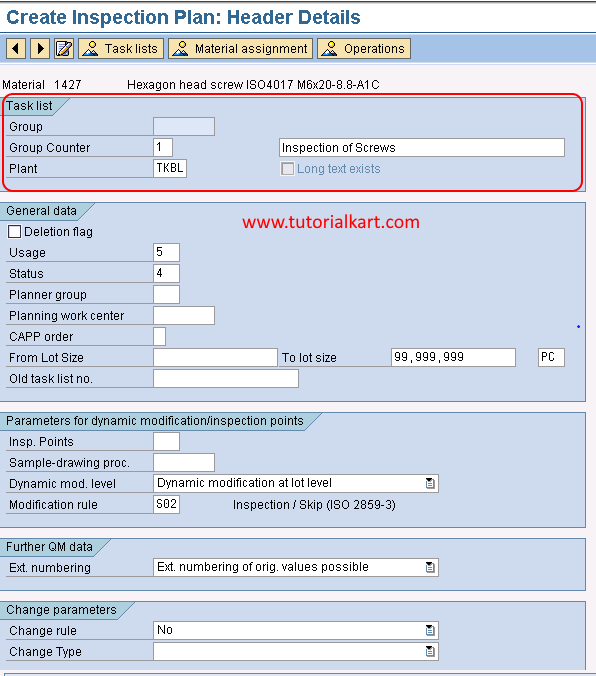The height and width of the screenshot is (676, 596).
Task: Click Parameters for dynamic modification header
Action: pos(154,421)
